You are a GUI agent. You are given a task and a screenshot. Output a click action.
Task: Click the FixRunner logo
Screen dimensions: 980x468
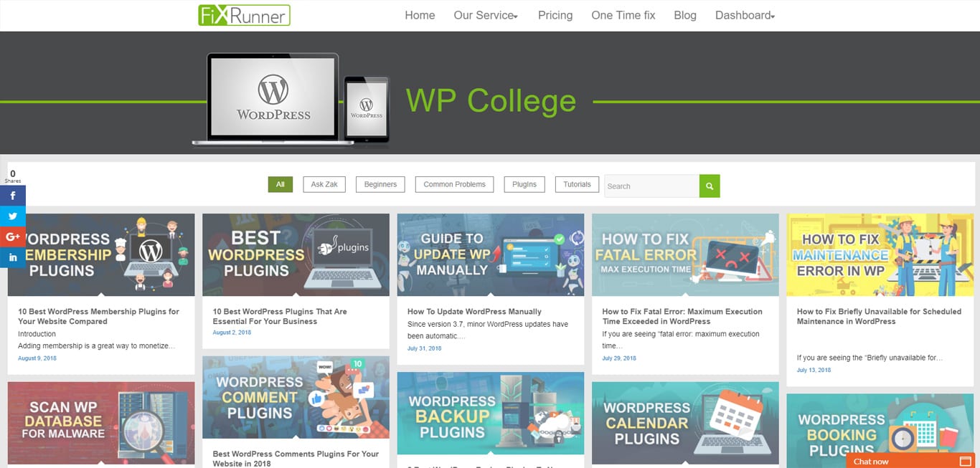point(244,15)
